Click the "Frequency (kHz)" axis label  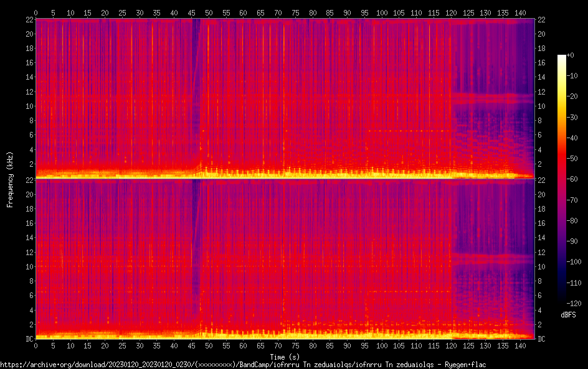pos(10,179)
